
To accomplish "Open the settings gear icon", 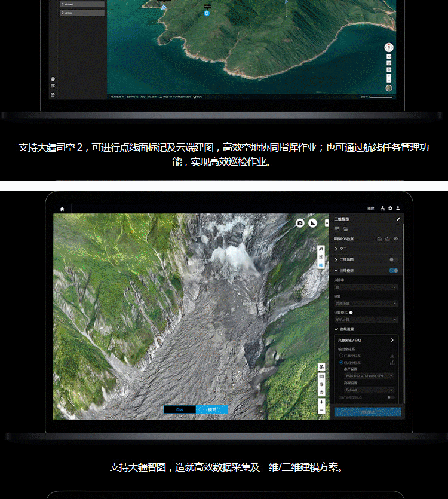I will tap(390, 209).
